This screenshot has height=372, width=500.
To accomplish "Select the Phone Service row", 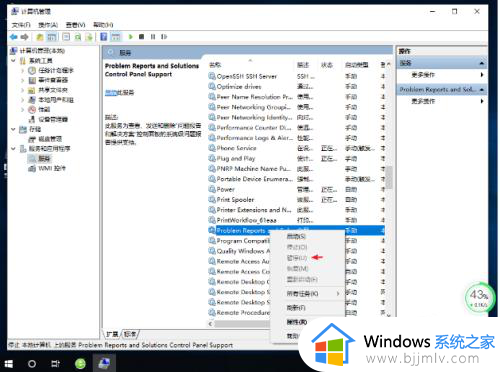I will point(296,148).
